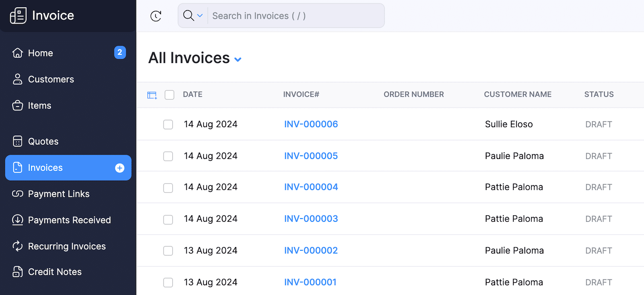Navigate to Credit Notes
Viewport: 644px width, 295px height.
pos(54,272)
